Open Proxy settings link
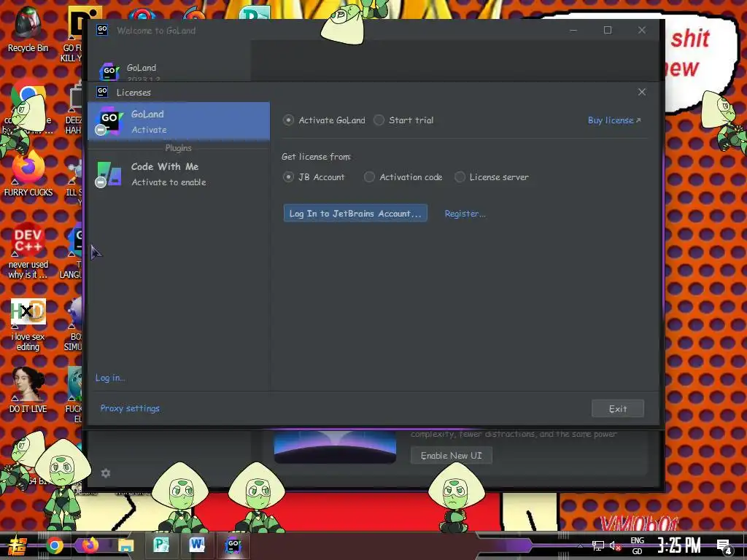This screenshot has height=560, width=747. [x=130, y=408]
